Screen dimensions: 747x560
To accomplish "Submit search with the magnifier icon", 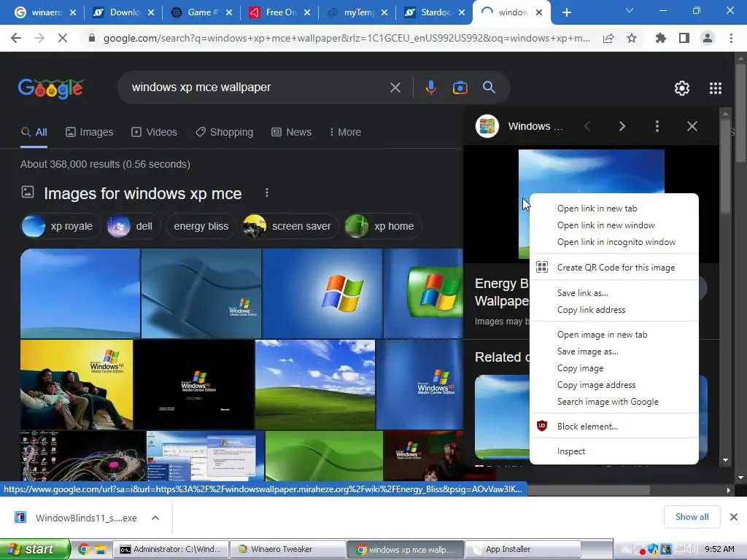I will pyautogui.click(x=489, y=87).
